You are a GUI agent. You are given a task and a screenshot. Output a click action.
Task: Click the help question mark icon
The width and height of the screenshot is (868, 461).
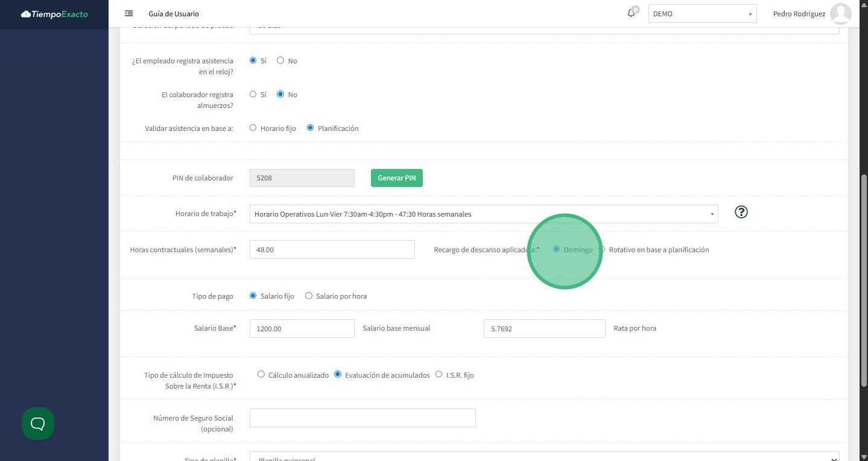point(741,212)
